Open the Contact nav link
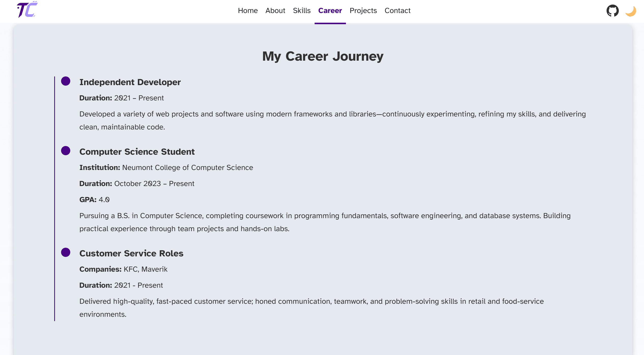The image size is (644, 355). [397, 11]
